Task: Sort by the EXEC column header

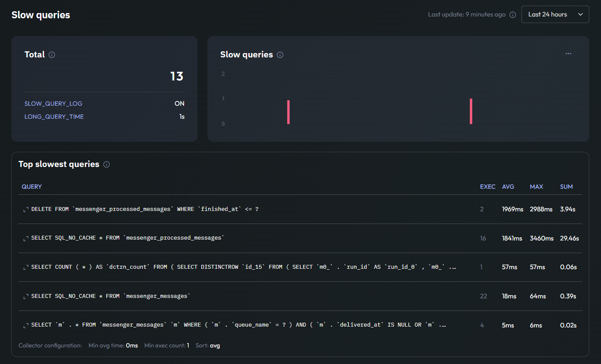Action: [x=487, y=187]
